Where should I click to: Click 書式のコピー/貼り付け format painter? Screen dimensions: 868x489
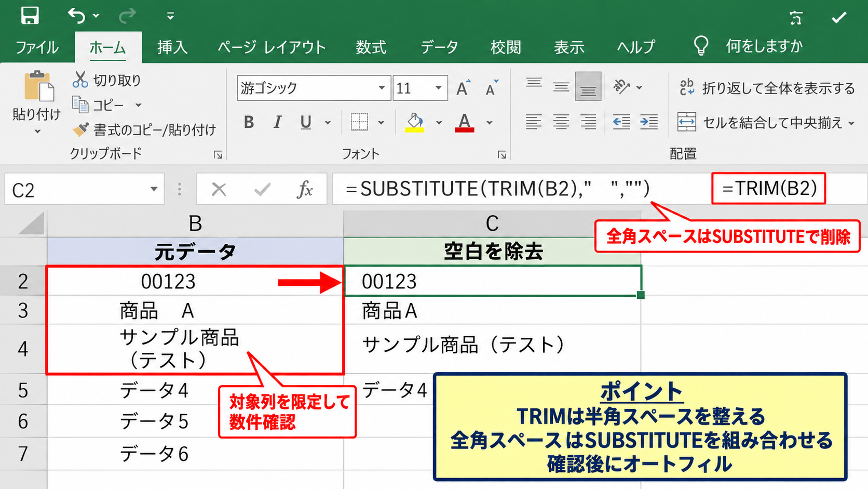(x=144, y=129)
